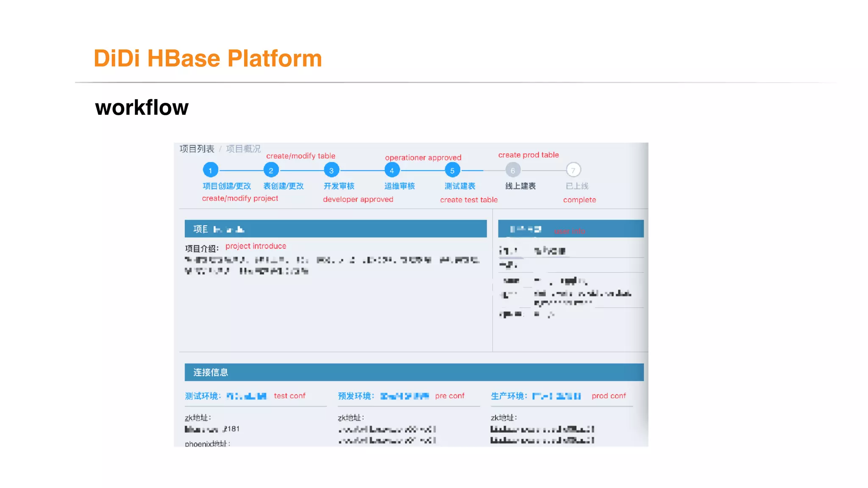Image resolution: width=868 pixels, height=488 pixels.
Task: Click 'complete' red annotation
Action: click(579, 200)
